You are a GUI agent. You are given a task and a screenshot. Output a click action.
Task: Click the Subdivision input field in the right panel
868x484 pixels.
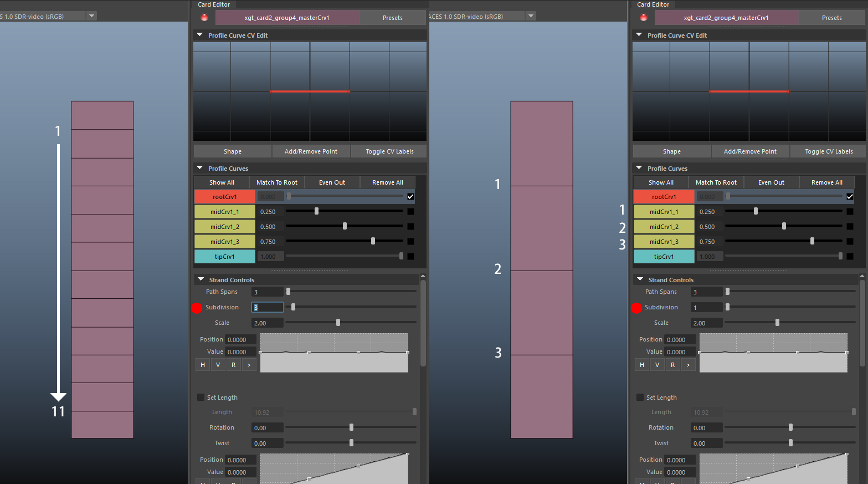[706, 307]
